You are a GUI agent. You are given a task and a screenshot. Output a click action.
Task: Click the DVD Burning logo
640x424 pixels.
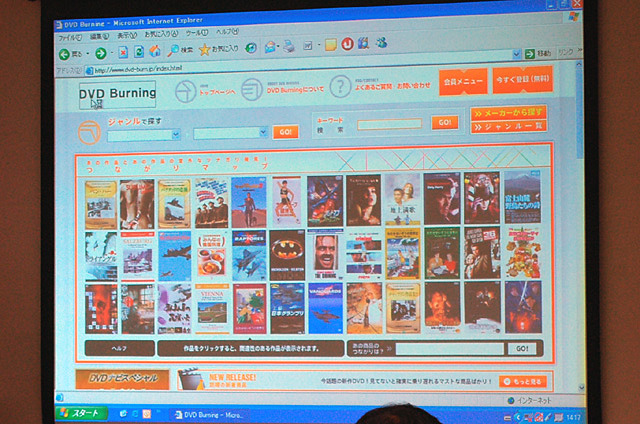pyautogui.click(x=118, y=95)
